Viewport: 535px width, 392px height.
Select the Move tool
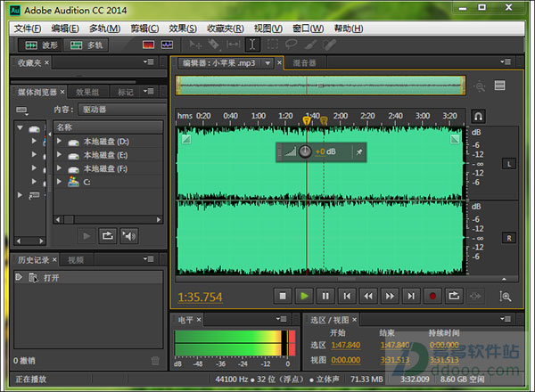point(195,45)
